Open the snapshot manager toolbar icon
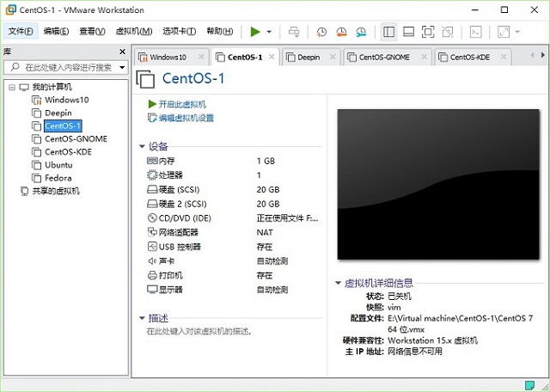 point(361,32)
